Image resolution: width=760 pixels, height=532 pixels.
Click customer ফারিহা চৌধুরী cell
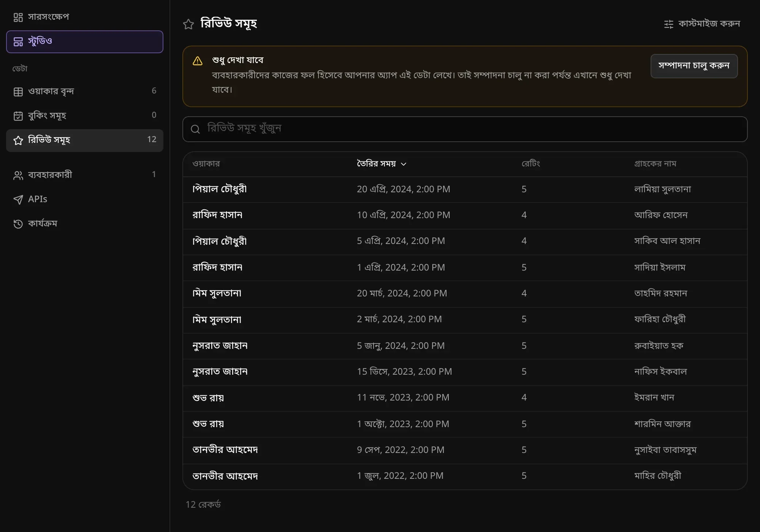point(660,319)
